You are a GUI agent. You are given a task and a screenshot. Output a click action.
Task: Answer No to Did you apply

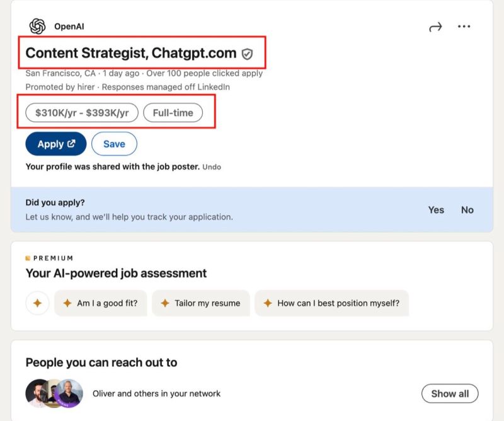(x=467, y=210)
